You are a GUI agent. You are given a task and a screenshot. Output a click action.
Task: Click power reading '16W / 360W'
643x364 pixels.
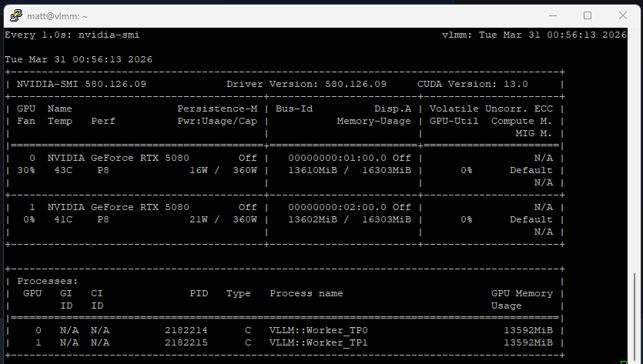pos(223,170)
